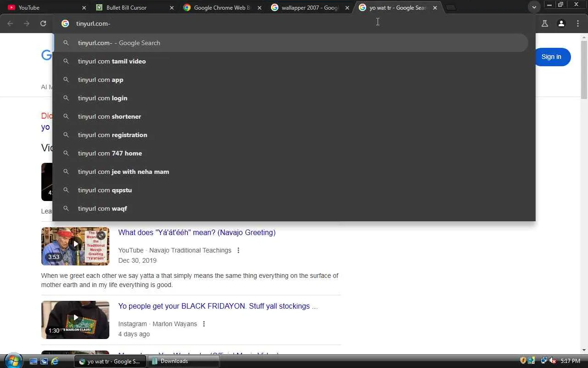Screen dimensions: 588x368
Task: Click the muted volume tray icon
Action: (x=553, y=361)
